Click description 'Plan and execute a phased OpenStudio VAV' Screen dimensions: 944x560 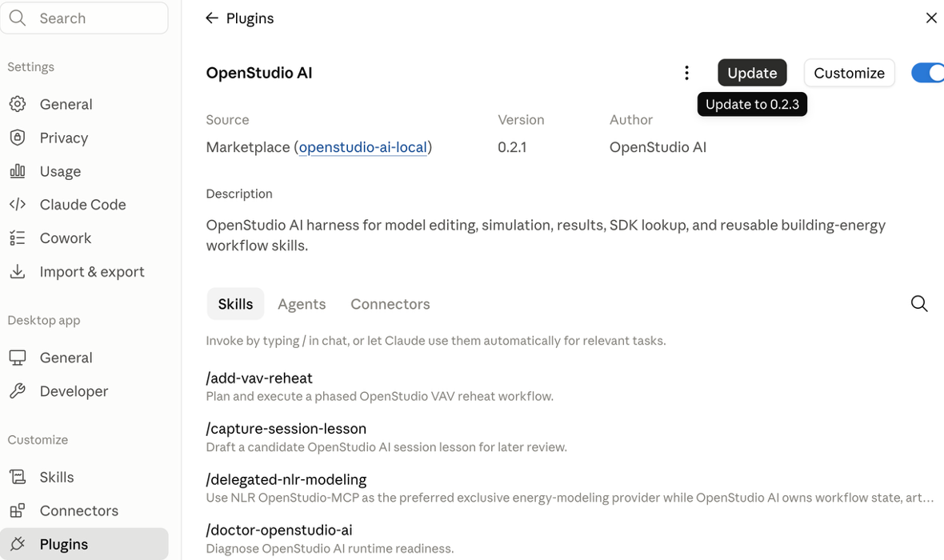tap(379, 397)
